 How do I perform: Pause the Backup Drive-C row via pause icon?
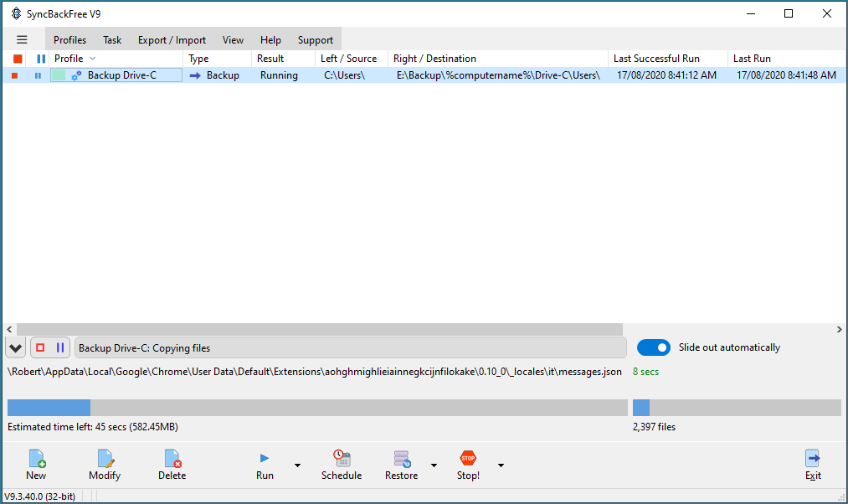coord(38,75)
